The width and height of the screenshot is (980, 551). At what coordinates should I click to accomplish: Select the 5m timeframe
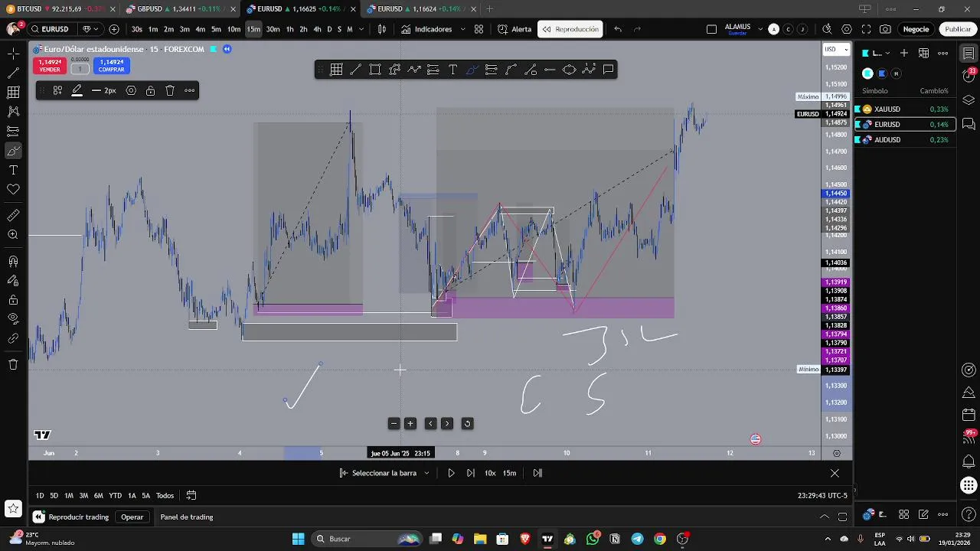(x=216, y=29)
